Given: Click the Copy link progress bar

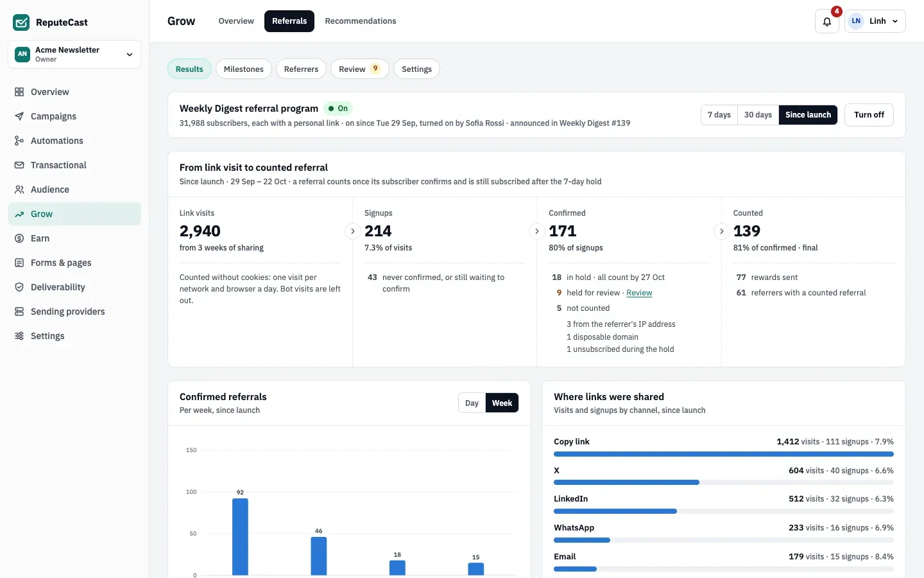Looking at the screenshot, I should [x=724, y=454].
